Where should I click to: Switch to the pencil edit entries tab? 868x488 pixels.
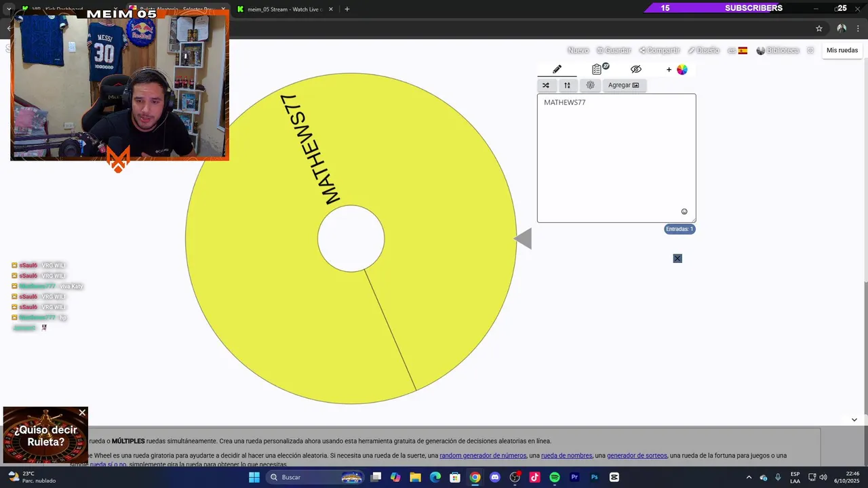(557, 69)
